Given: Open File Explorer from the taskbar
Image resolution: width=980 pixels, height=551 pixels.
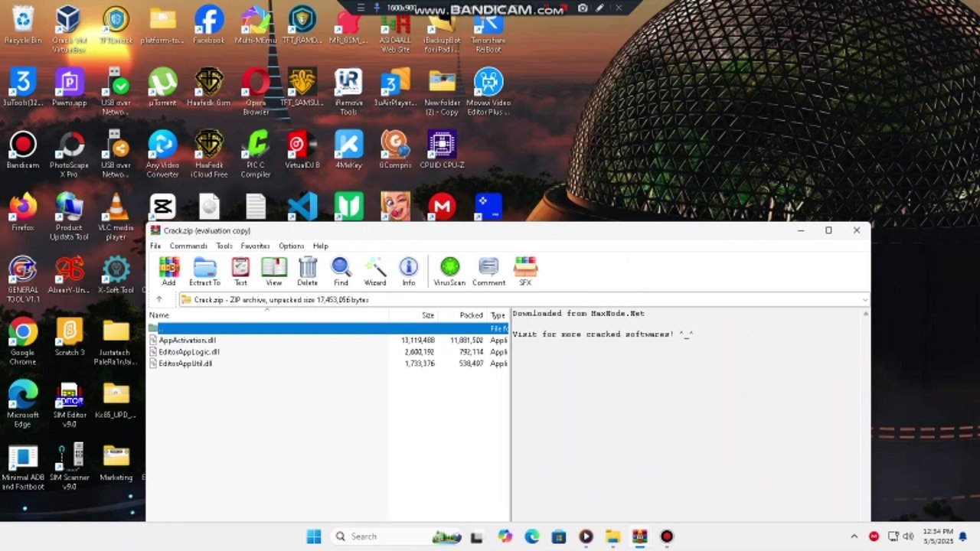Looking at the screenshot, I should (x=612, y=536).
